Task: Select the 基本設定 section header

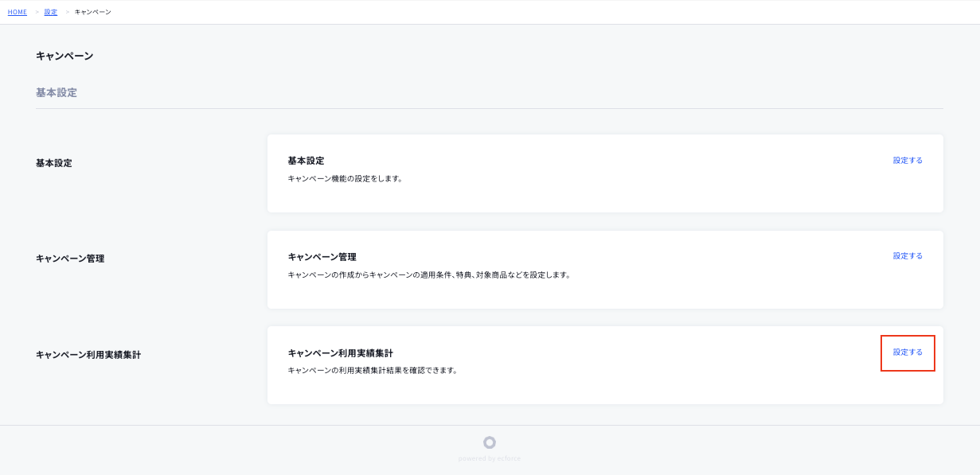Action: click(55, 92)
